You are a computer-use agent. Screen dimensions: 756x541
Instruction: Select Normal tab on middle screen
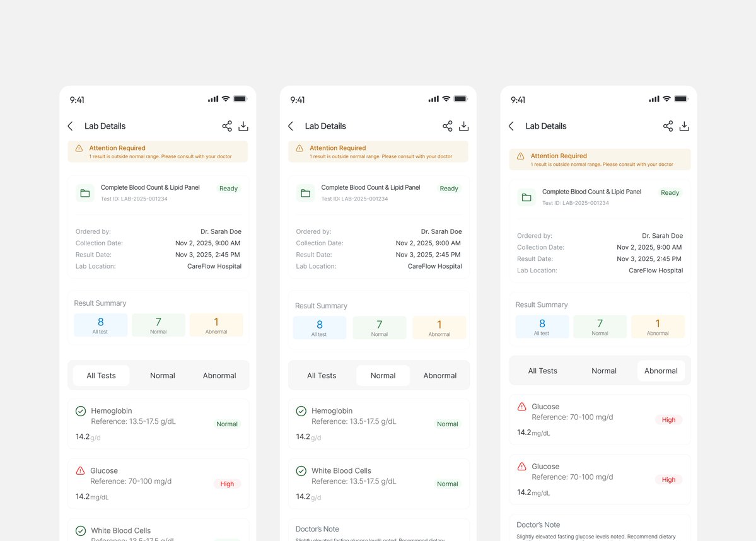coord(383,376)
